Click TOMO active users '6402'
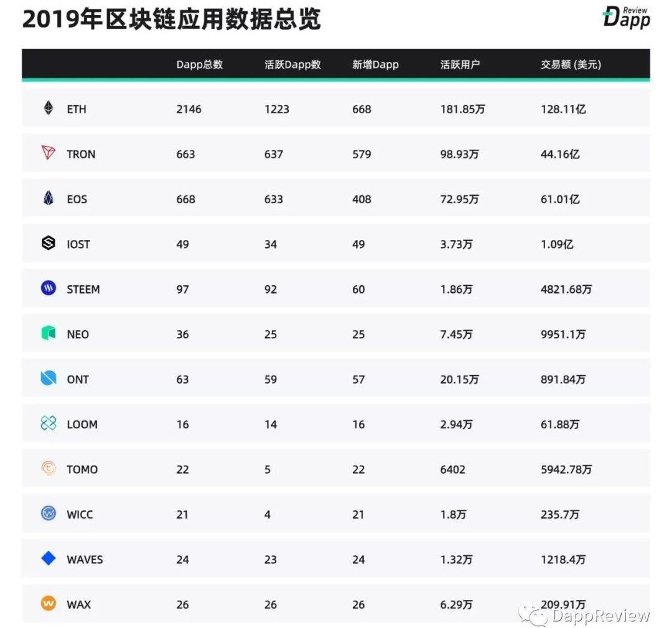 (452, 469)
